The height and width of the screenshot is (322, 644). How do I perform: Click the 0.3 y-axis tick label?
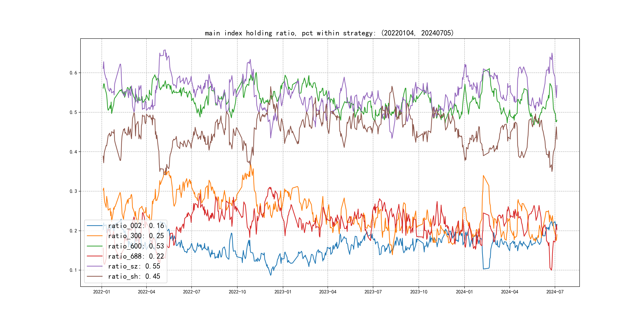click(x=73, y=191)
